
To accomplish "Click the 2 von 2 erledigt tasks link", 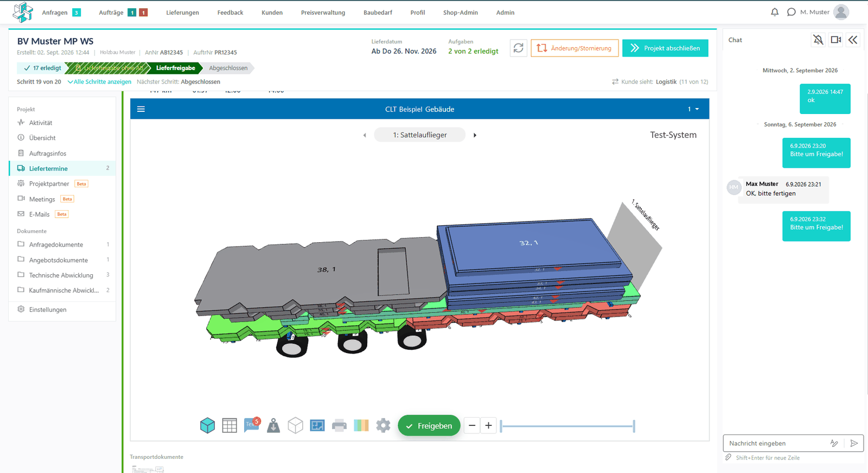I will [473, 51].
